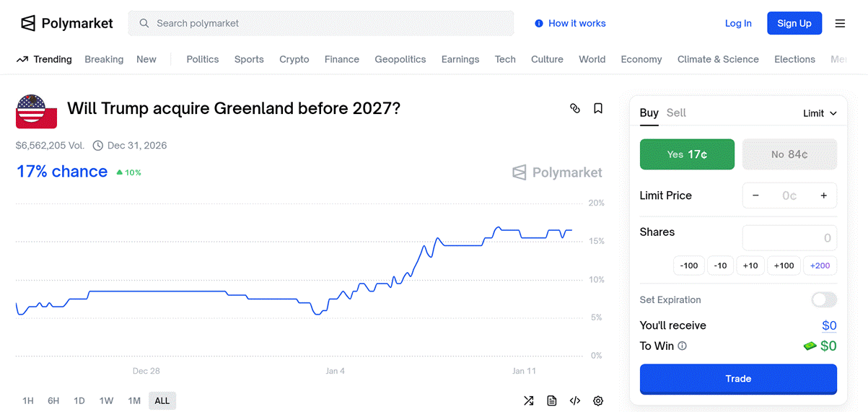
Task: Open chart settings gear icon
Action: click(598, 401)
